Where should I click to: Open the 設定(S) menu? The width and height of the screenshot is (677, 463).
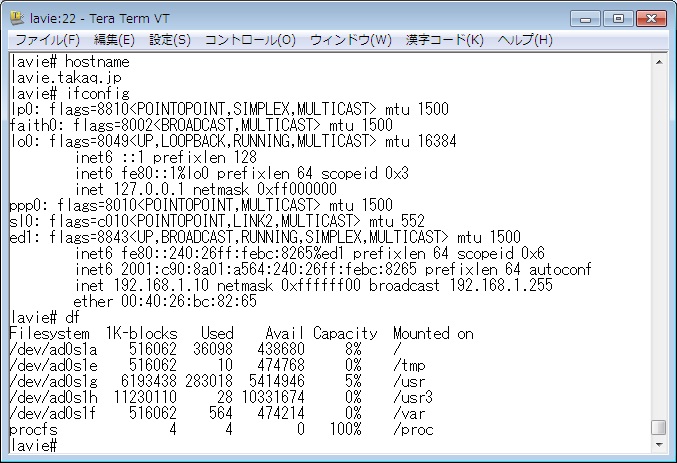(170, 40)
